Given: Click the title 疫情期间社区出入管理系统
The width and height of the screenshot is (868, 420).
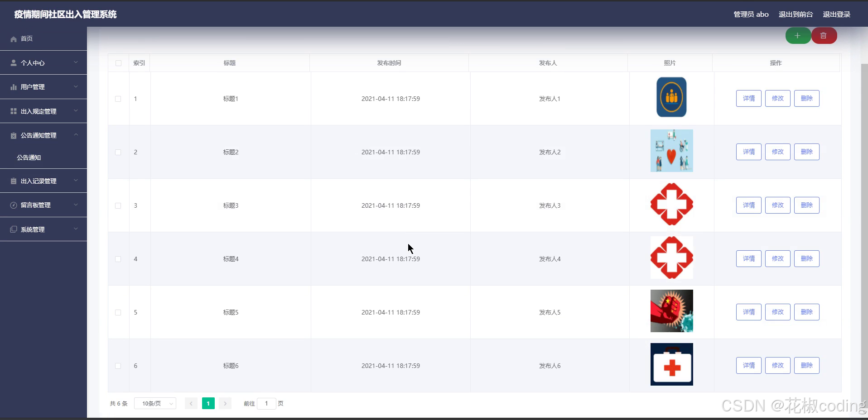Looking at the screenshot, I should pyautogui.click(x=65, y=14).
